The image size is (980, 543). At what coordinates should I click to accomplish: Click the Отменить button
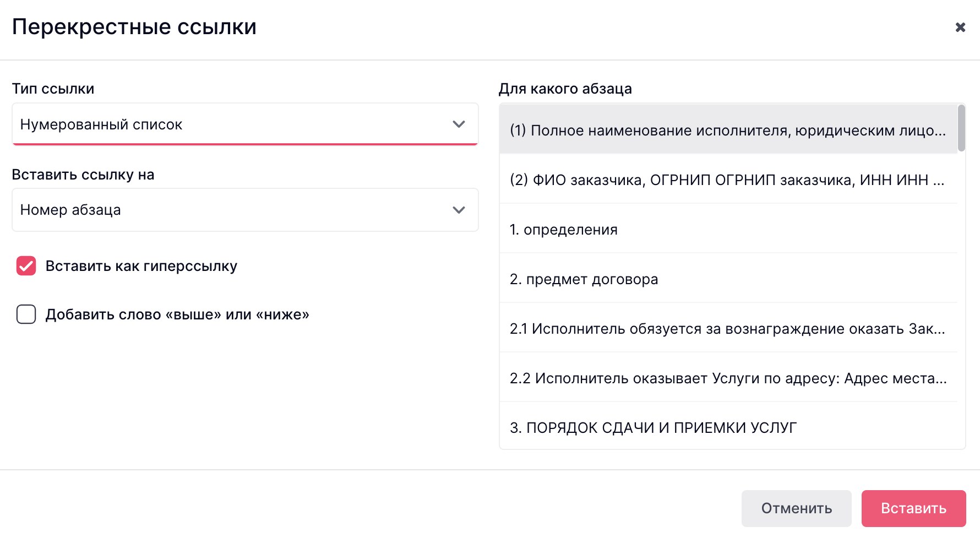click(x=796, y=508)
